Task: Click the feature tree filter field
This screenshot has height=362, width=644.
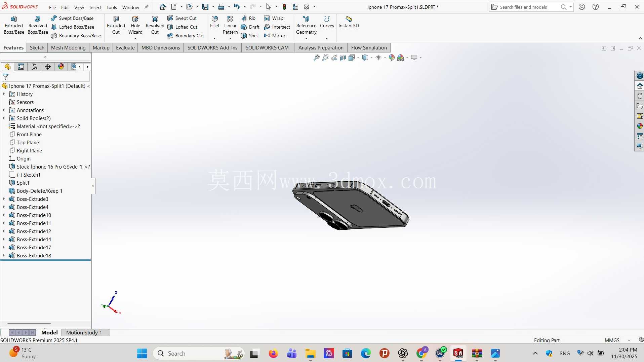Action: pos(45,77)
